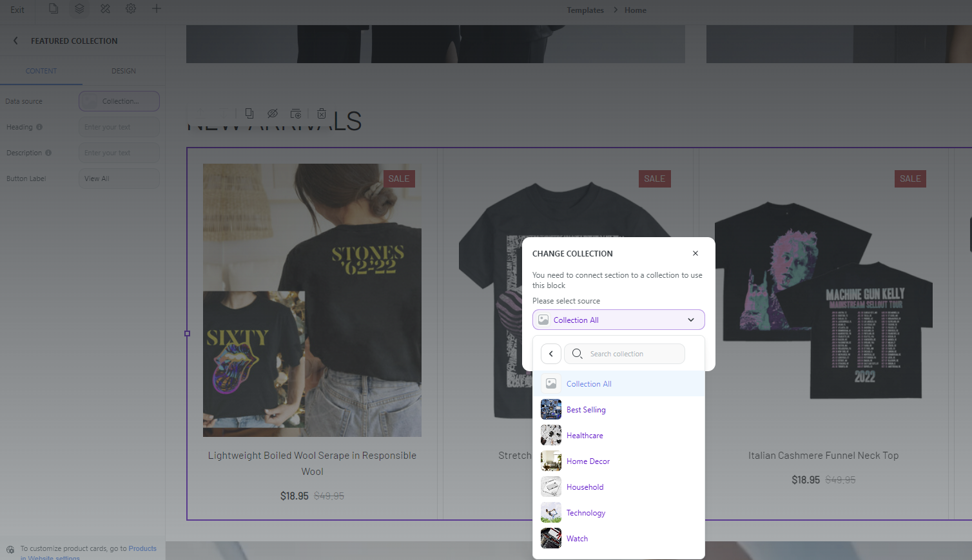Click the SALE badge on the Machine Gun Kelly card
This screenshot has height=560, width=972.
(x=910, y=179)
